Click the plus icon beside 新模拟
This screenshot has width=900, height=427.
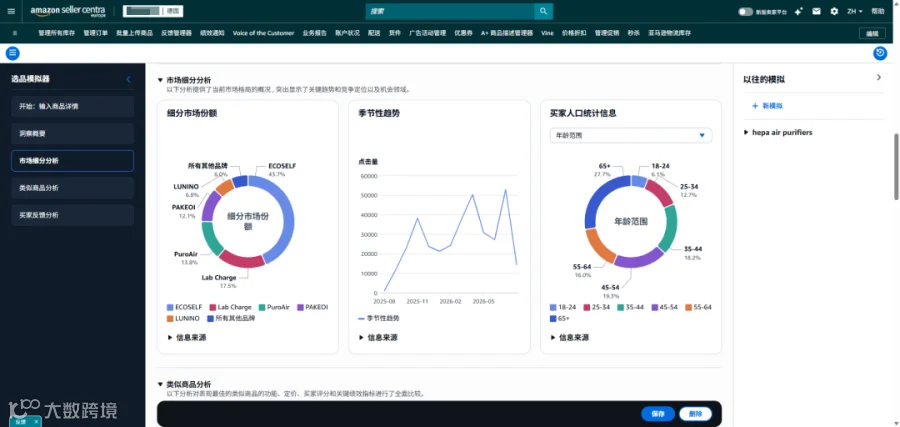[755, 106]
